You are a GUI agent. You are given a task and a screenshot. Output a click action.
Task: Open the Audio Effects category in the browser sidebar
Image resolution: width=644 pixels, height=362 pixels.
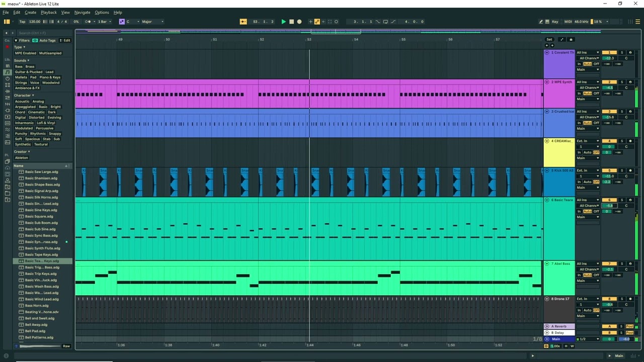(7, 92)
